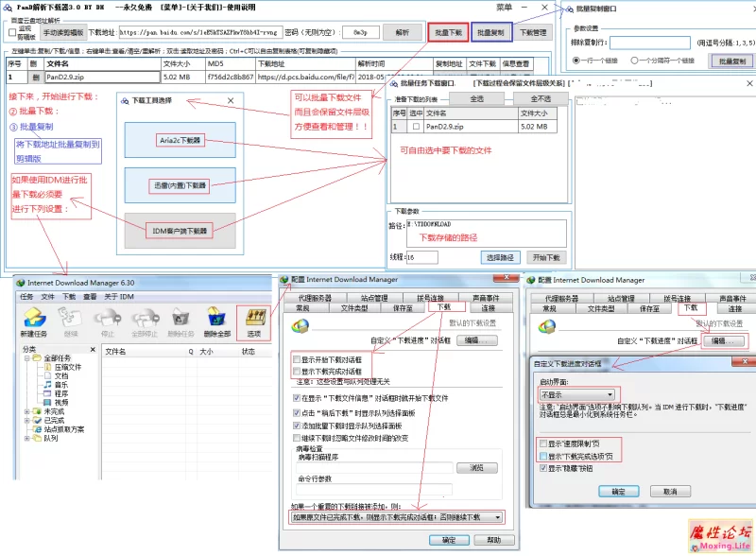
Task: Select 程序 category in IDM tree
Action: pyautogui.click(x=60, y=393)
